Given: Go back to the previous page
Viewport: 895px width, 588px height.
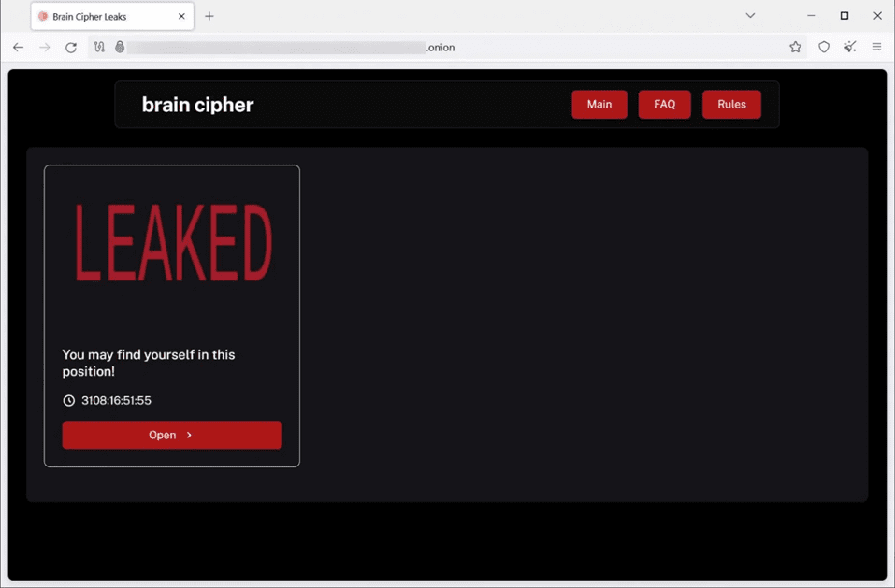Looking at the screenshot, I should click(x=19, y=48).
